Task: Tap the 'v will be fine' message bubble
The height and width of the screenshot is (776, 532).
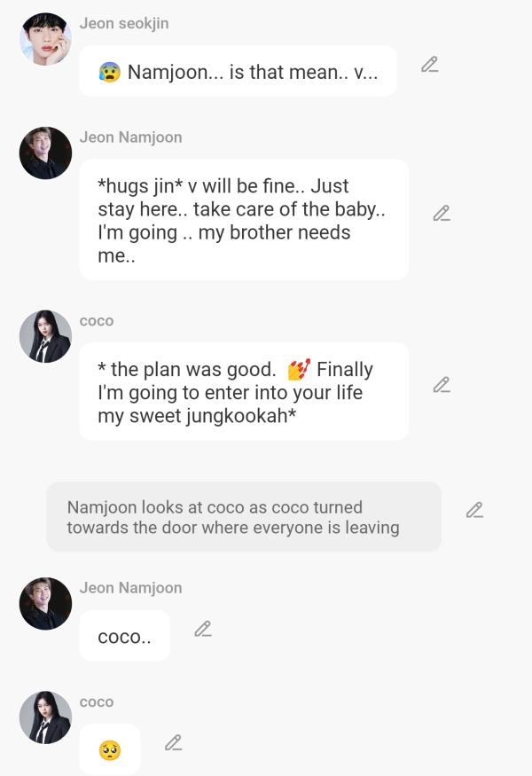Action: (244, 220)
